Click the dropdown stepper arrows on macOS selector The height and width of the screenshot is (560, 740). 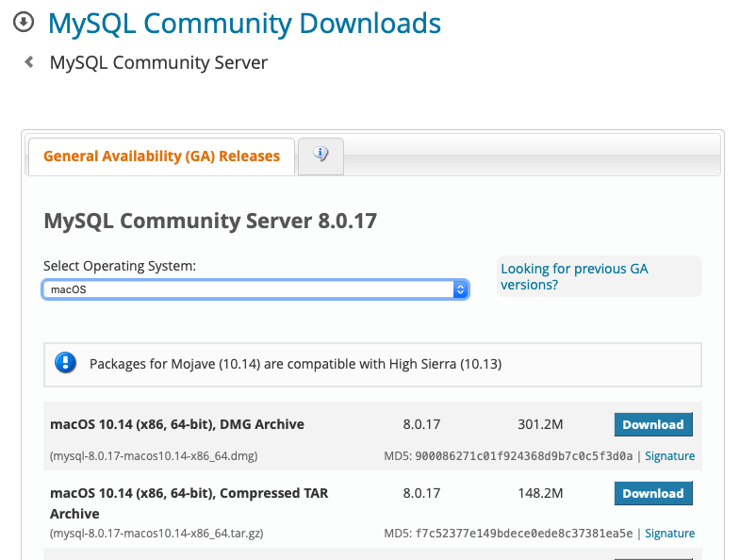tap(460, 289)
